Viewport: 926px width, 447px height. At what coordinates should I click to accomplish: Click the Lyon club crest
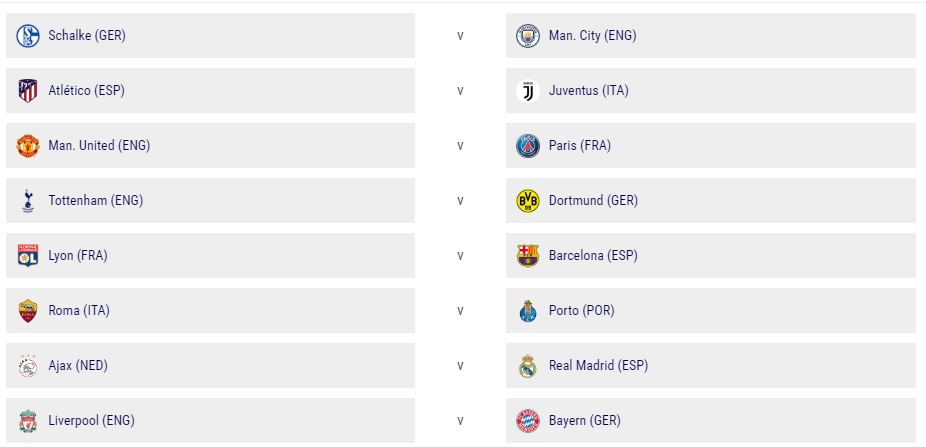pos(28,256)
